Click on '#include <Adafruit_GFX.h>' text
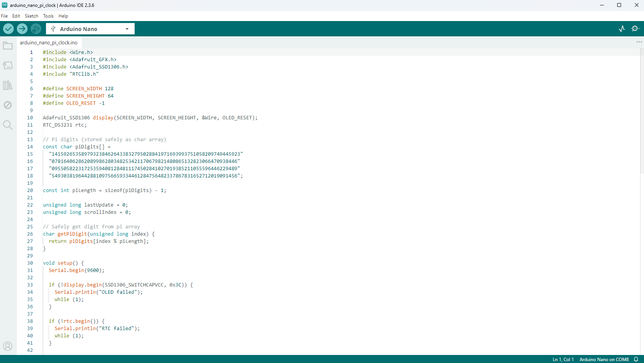Viewport: 644px width, 363px height. tap(80, 60)
